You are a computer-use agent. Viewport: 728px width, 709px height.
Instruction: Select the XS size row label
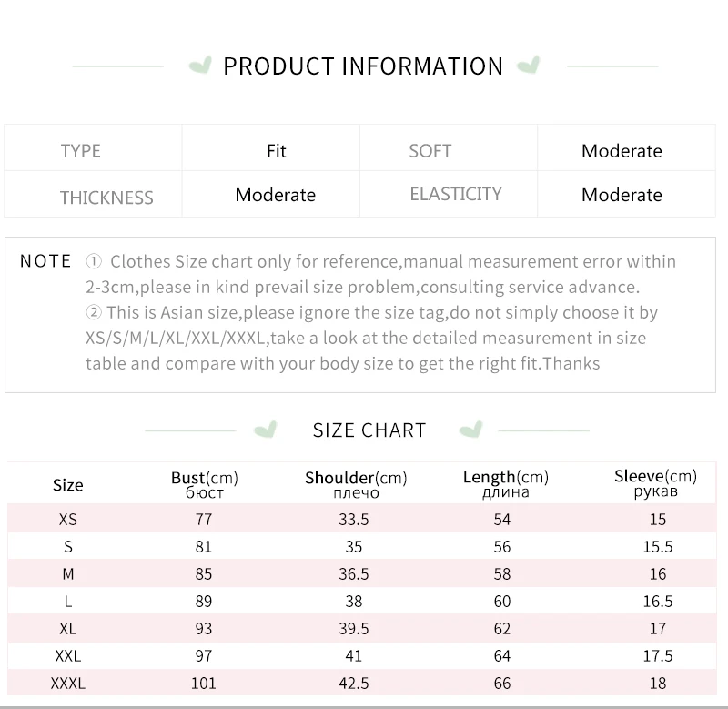(68, 520)
